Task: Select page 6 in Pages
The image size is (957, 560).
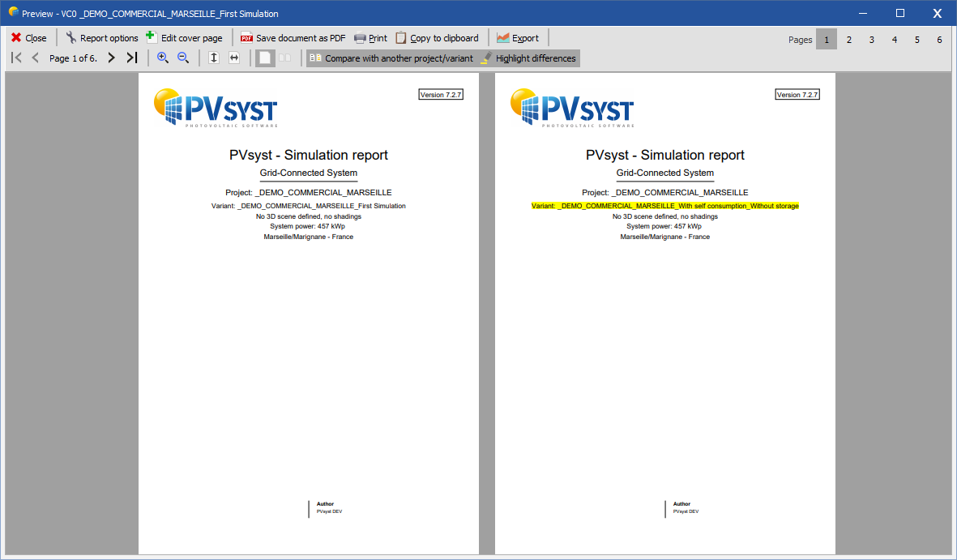Action: [939, 40]
